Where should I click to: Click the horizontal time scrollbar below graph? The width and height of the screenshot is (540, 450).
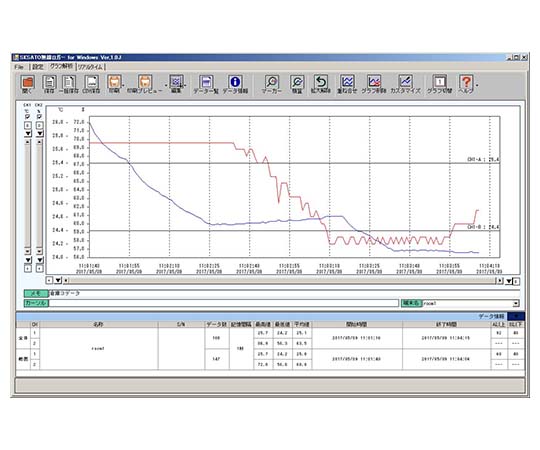280,281
